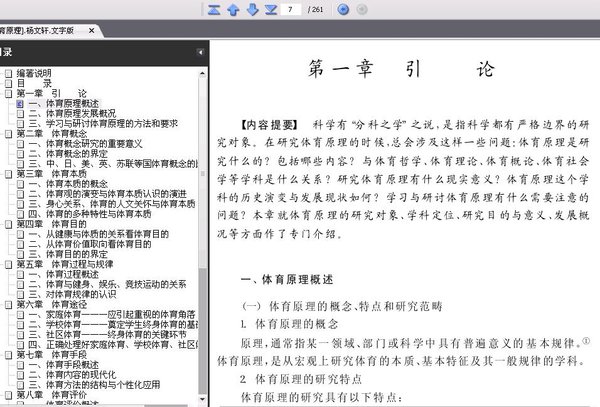Click the blue go-back navigation button

343,9
